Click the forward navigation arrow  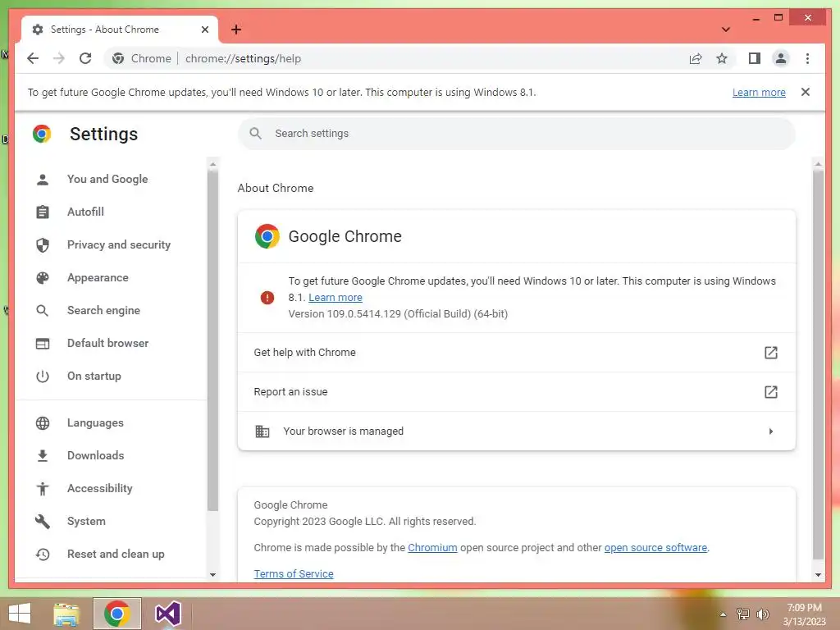coord(59,58)
